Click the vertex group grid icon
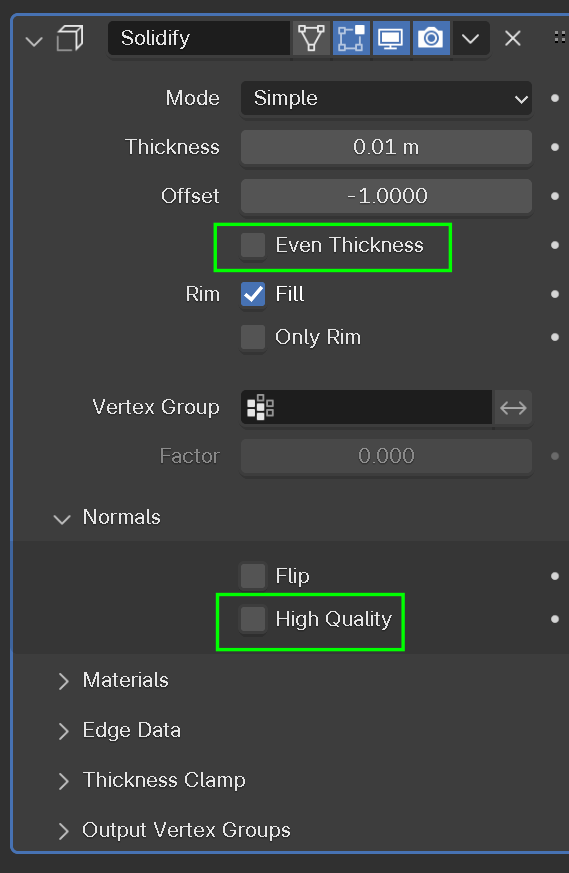The image size is (569, 873). click(260, 408)
